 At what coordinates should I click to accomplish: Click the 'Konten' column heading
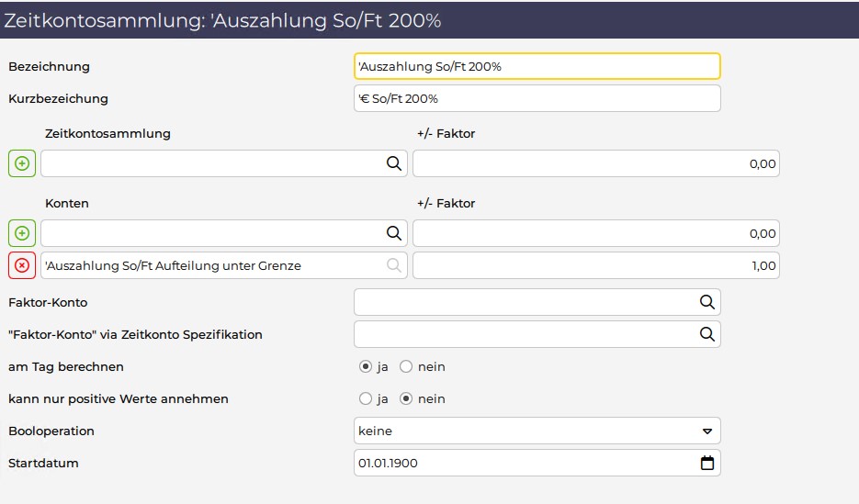coord(67,203)
